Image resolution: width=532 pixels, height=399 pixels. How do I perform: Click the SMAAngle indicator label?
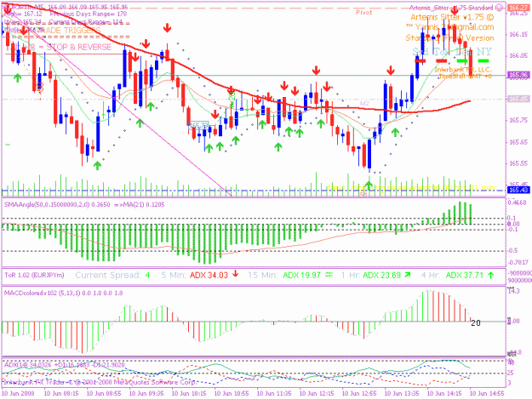84,204
